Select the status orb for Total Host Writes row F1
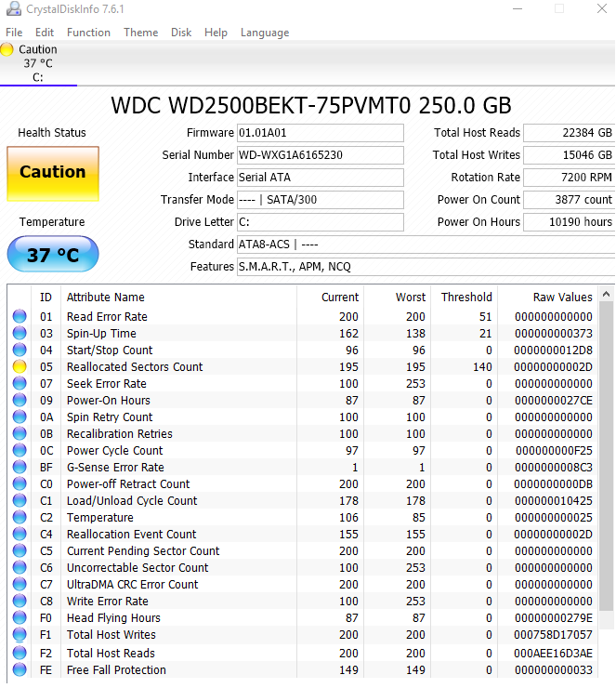Image resolution: width=616 pixels, height=688 pixels. [x=20, y=634]
